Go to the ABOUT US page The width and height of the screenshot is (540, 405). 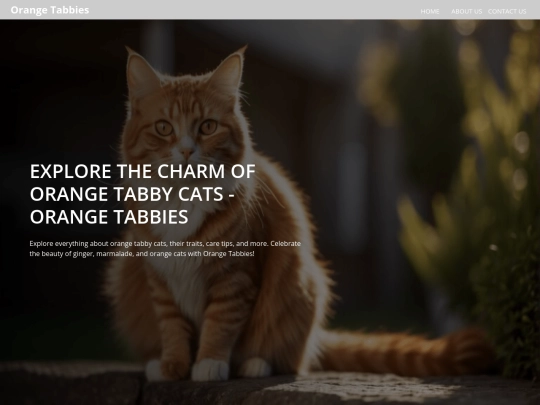click(467, 11)
